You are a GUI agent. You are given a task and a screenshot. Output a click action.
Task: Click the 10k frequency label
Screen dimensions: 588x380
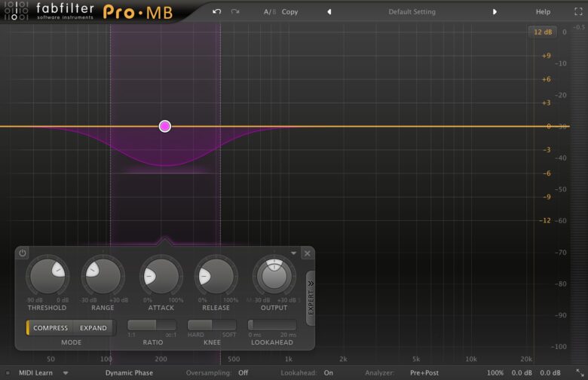[x=471, y=359]
